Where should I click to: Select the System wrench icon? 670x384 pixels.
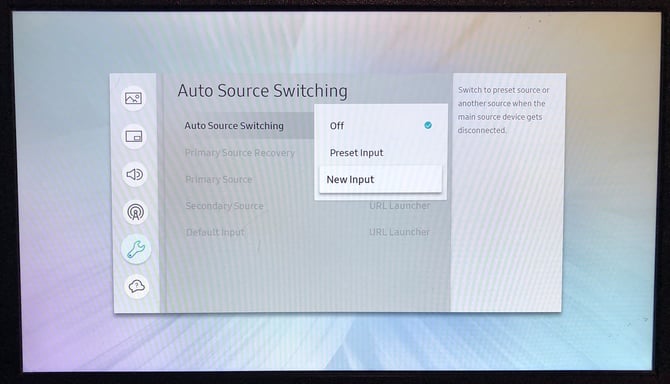coord(136,249)
